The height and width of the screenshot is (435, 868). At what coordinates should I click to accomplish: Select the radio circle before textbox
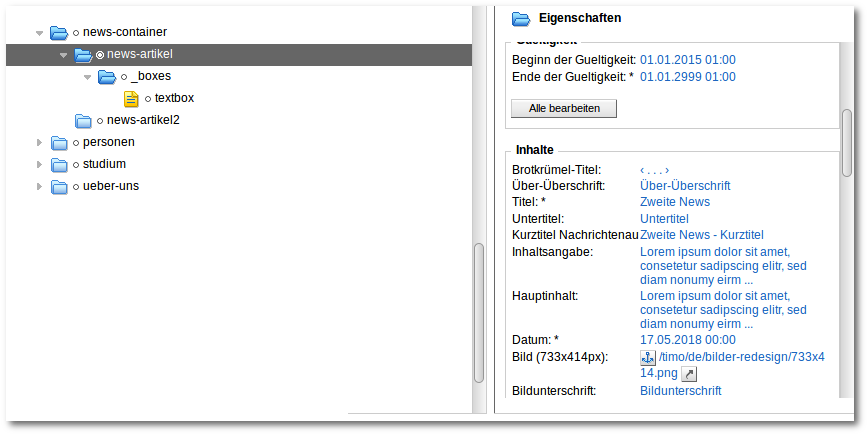tap(148, 99)
